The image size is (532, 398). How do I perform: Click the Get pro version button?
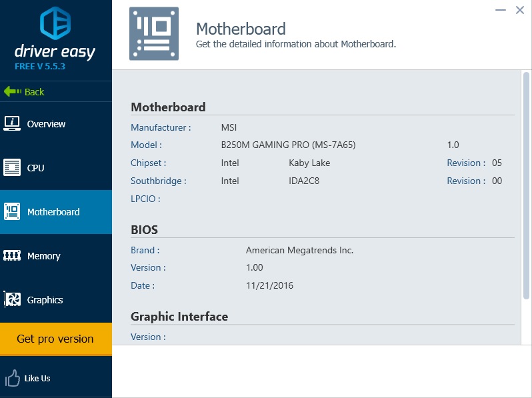point(55,339)
